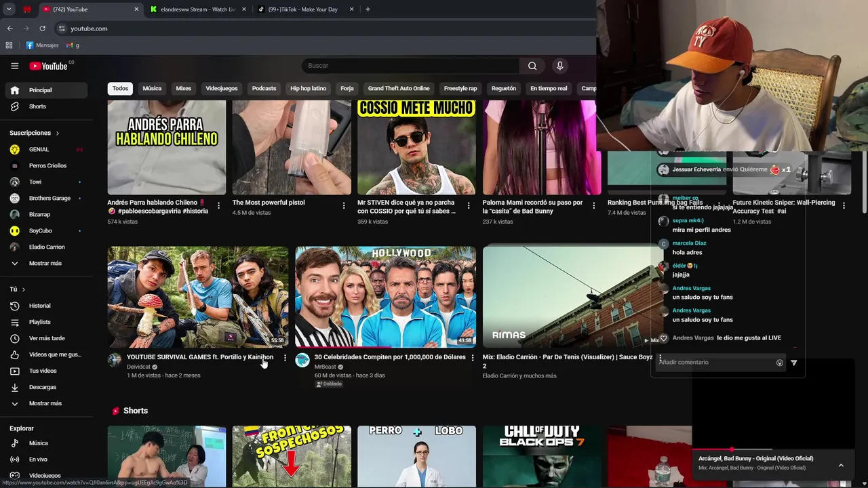Click miniplayer progress bar
The image size is (868, 488).
[x=773, y=449]
